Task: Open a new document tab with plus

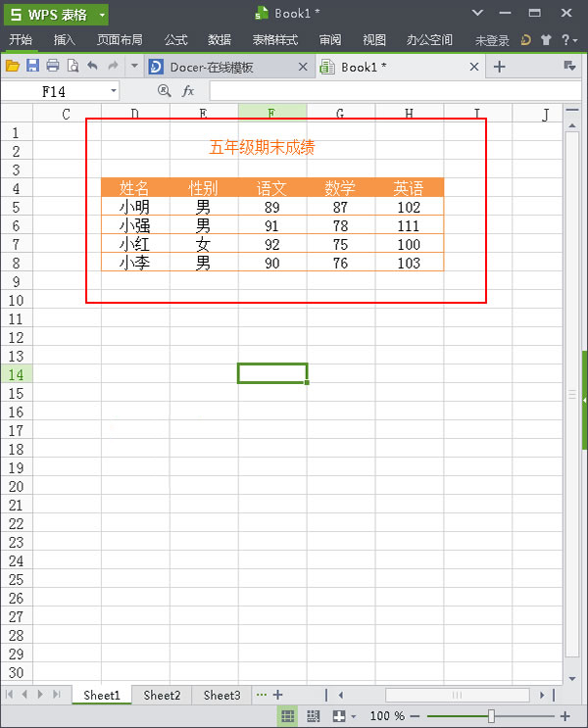Action: tap(499, 67)
